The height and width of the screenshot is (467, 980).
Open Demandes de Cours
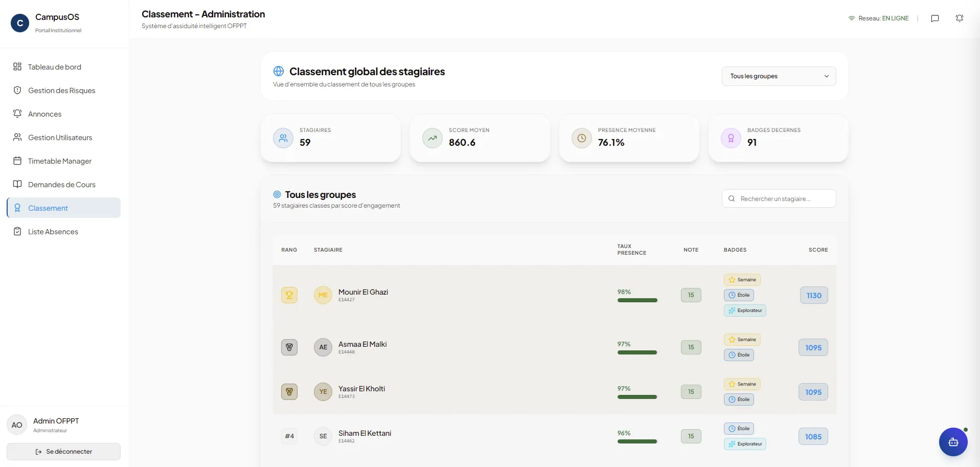click(x=64, y=185)
